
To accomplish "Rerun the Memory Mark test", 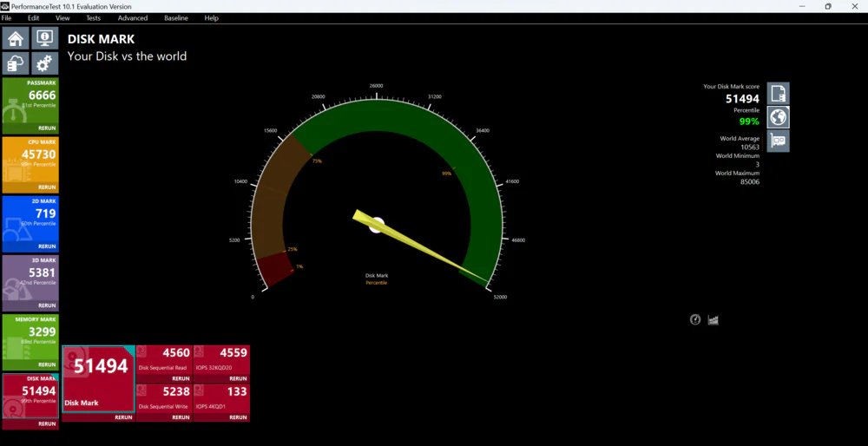I will [x=47, y=365].
